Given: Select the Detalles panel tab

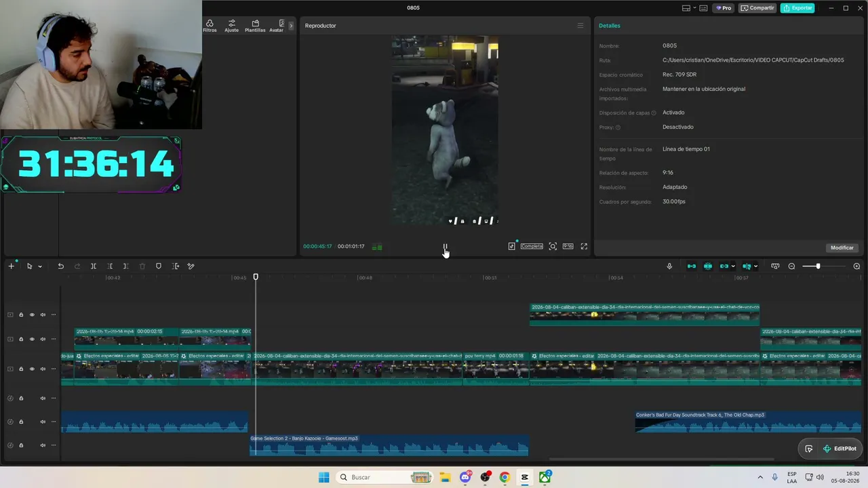Looking at the screenshot, I should [x=610, y=26].
